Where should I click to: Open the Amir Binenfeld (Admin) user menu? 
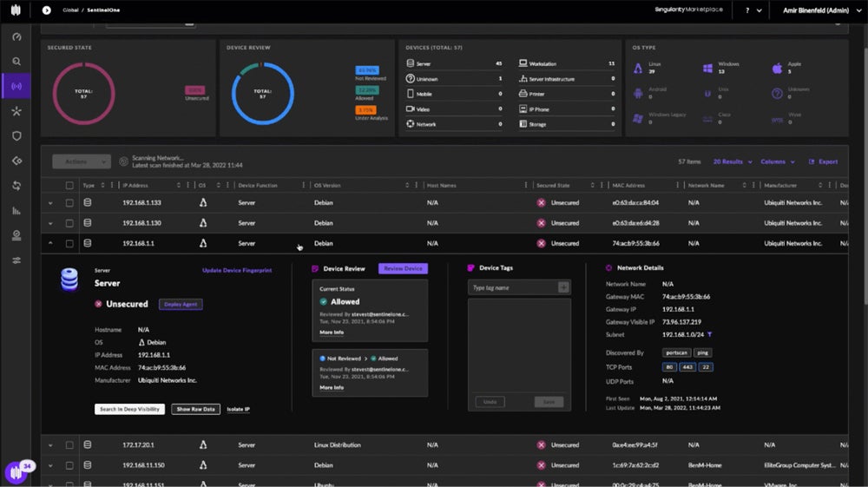[822, 10]
